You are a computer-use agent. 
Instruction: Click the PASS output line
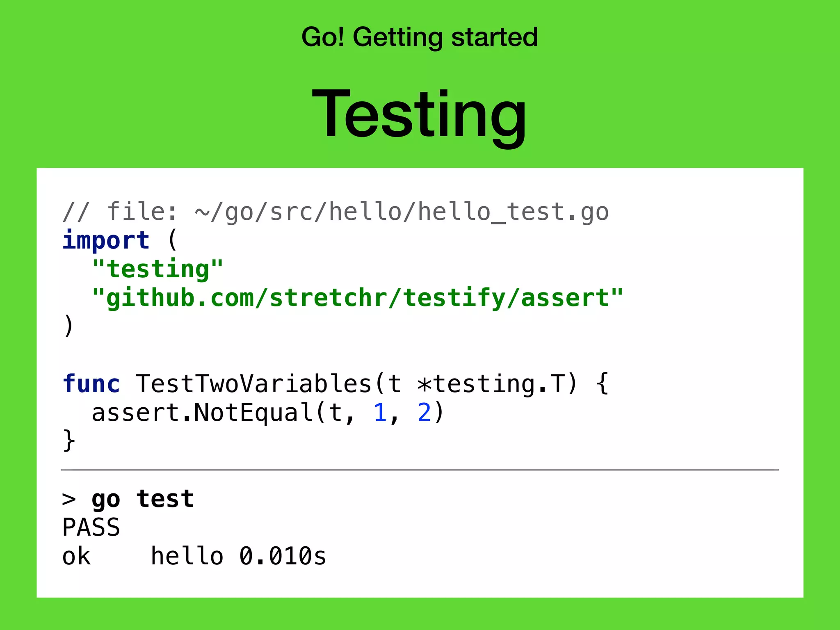[91, 527]
